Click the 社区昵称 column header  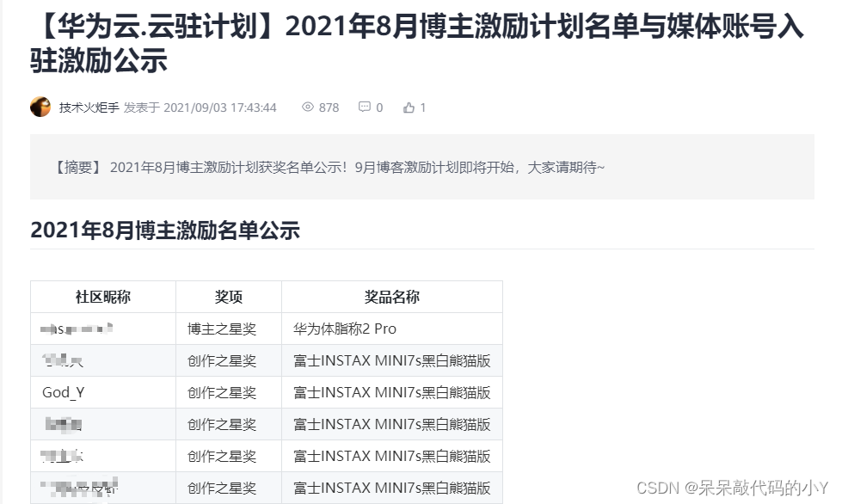(103, 297)
